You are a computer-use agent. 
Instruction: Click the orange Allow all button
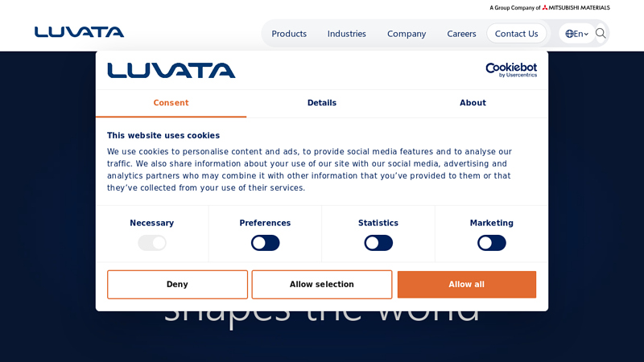coord(466,285)
